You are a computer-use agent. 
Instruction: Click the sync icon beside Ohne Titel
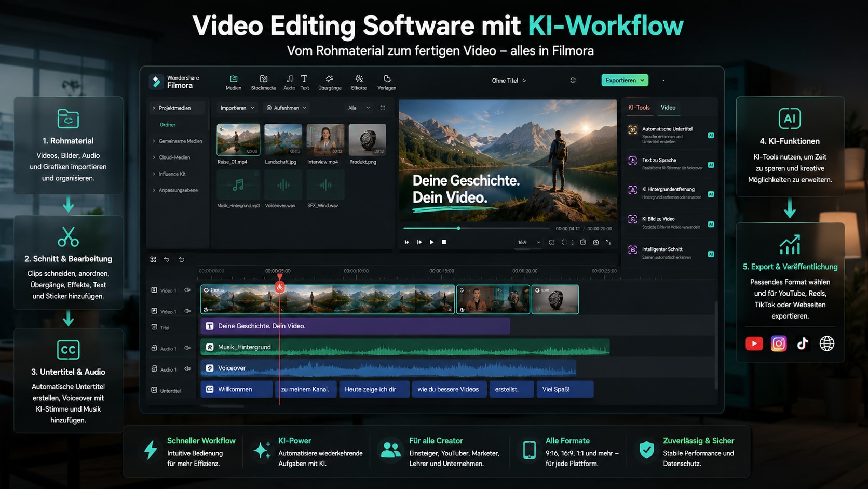click(x=573, y=80)
